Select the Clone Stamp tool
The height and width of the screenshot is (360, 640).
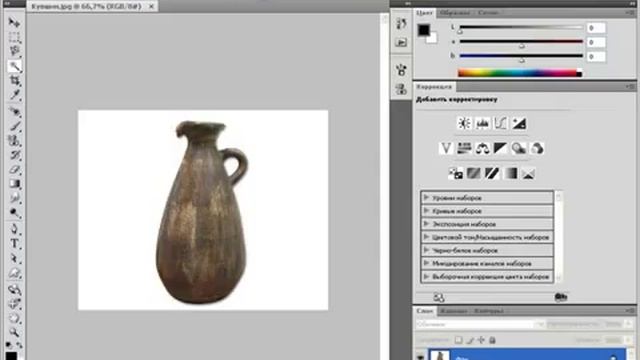coord(14,141)
